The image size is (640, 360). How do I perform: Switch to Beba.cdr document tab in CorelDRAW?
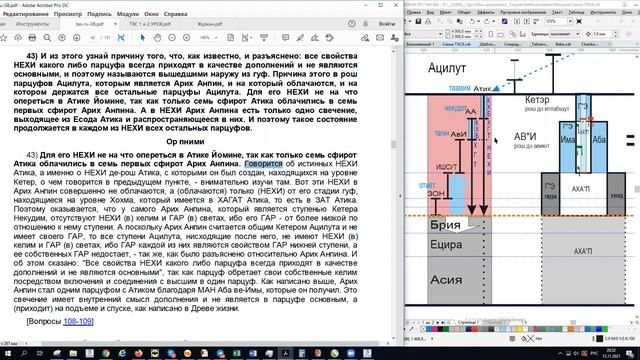[563, 44]
